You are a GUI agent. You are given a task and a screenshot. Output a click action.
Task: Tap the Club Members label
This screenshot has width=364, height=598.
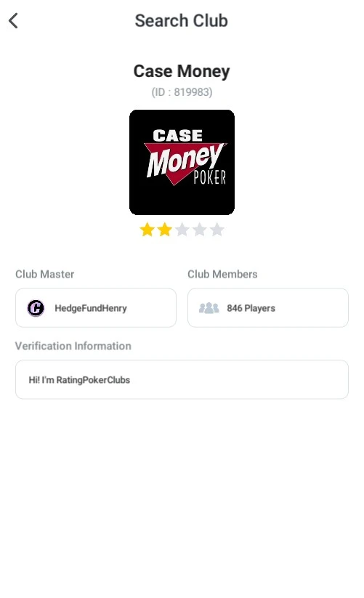(222, 274)
